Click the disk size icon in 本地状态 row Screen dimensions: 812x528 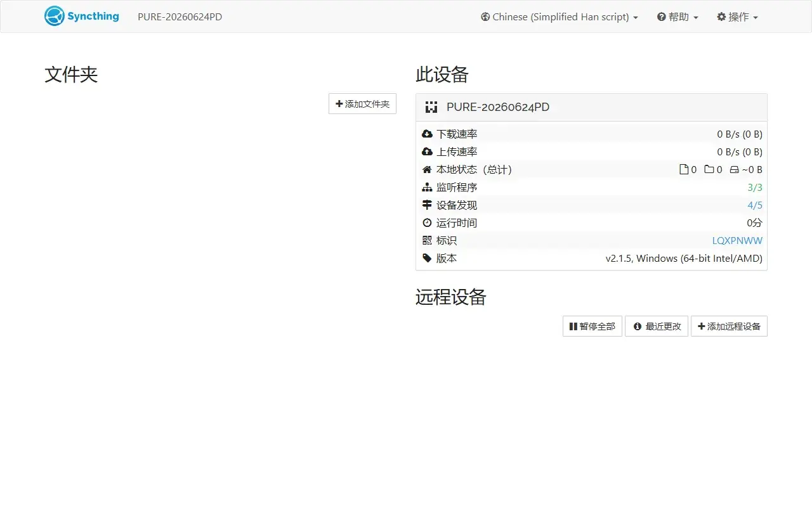(x=735, y=170)
